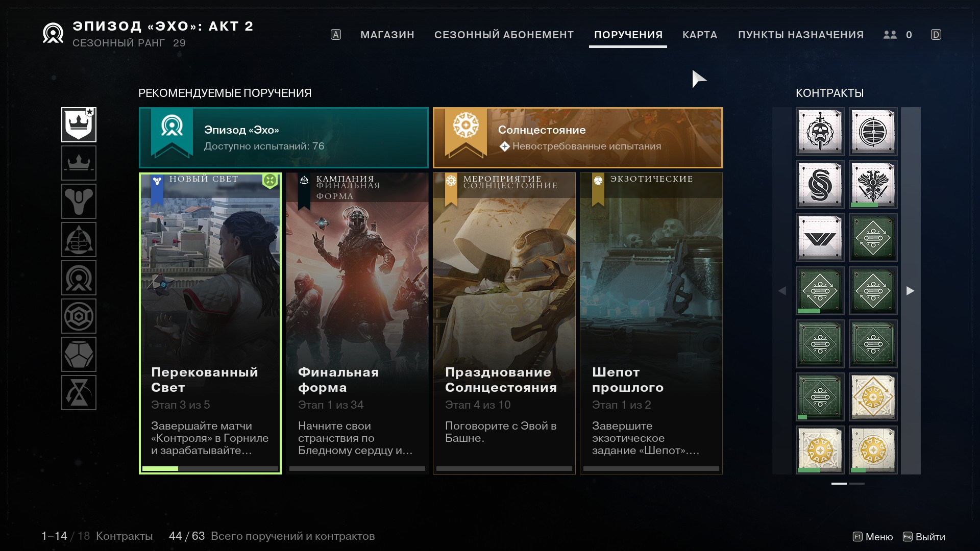
Task: Open the Финальная форма campaign quest card
Action: (357, 323)
